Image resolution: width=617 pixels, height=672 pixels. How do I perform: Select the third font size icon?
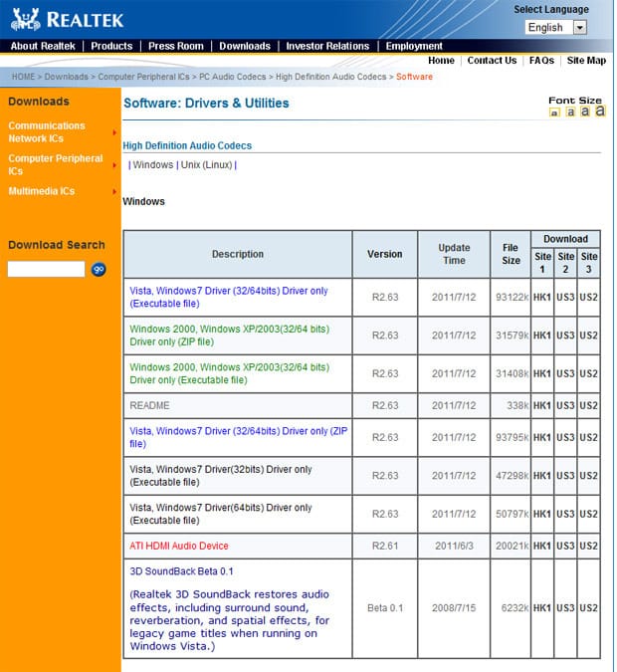click(585, 112)
